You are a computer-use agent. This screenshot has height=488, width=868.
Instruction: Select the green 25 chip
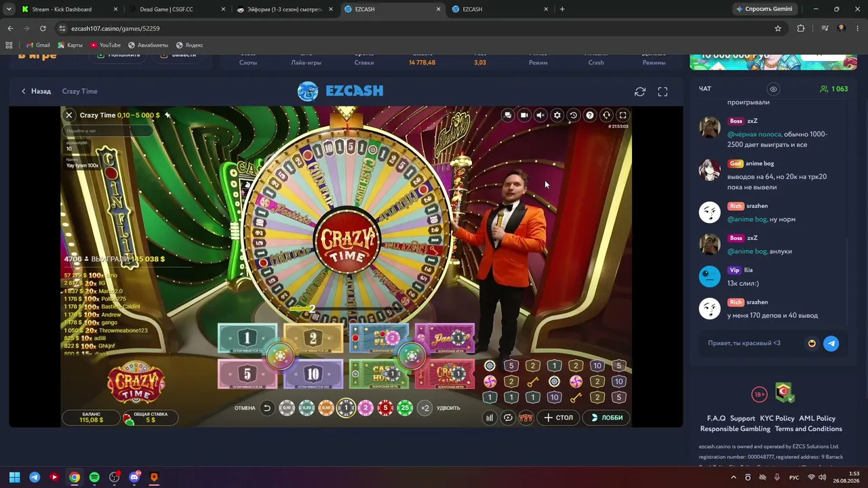tap(405, 408)
